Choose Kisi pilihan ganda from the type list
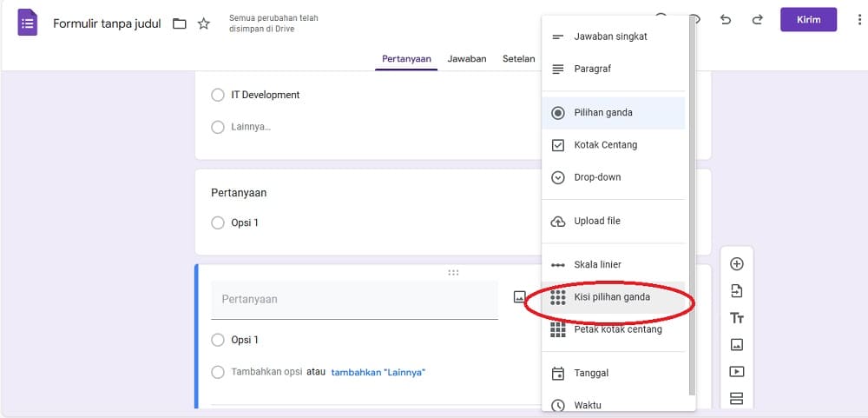This screenshot has height=418, width=868. pyautogui.click(x=614, y=297)
